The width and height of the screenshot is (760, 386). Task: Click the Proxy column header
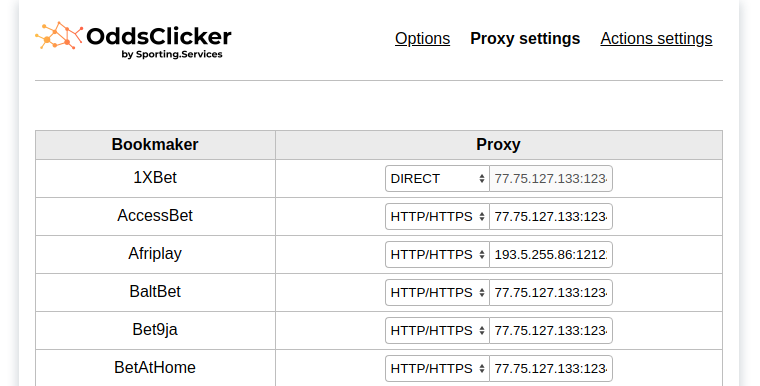tap(499, 145)
